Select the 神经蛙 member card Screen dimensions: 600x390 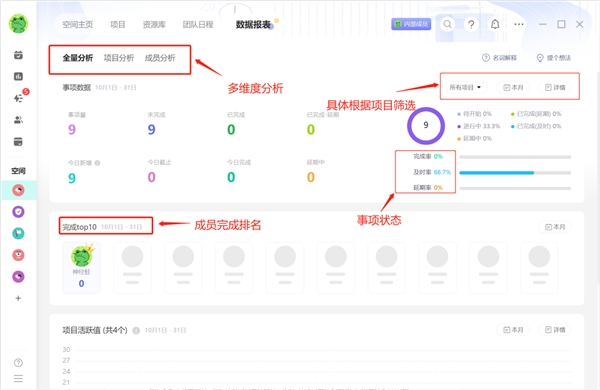82,268
